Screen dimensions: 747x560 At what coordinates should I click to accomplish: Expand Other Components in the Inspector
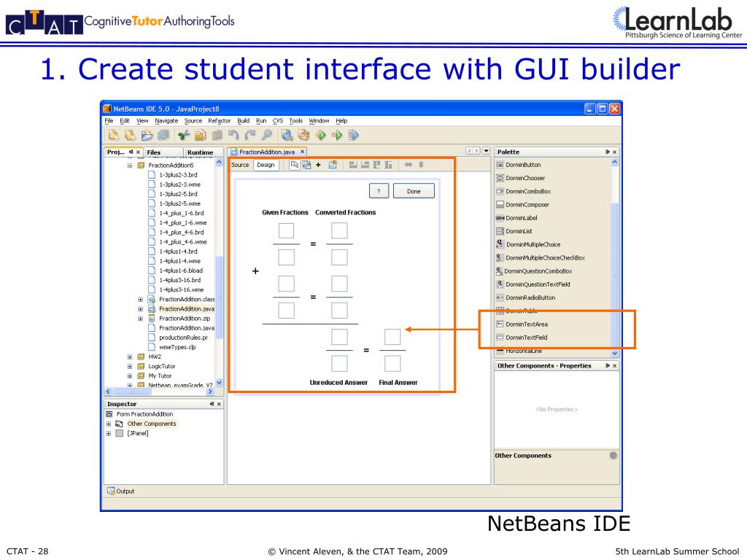click(x=109, y=424)
